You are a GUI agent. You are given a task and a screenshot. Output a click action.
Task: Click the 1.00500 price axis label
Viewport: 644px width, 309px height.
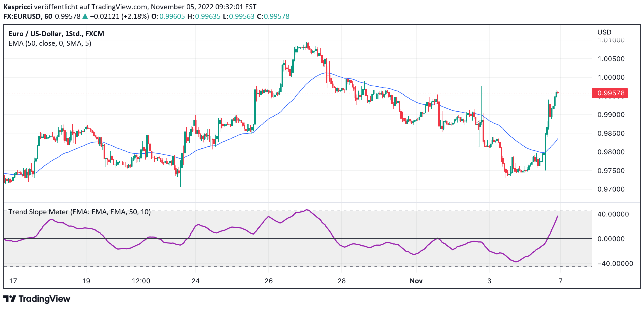(611, 59)
